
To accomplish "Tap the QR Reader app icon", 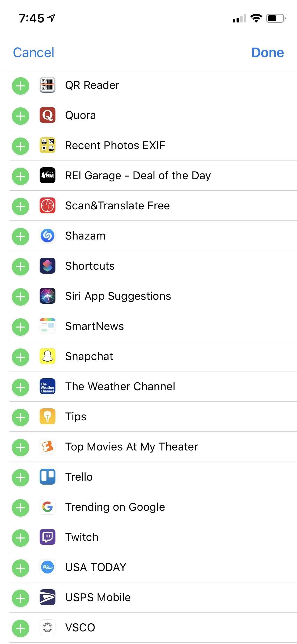I will click(48, 85).
